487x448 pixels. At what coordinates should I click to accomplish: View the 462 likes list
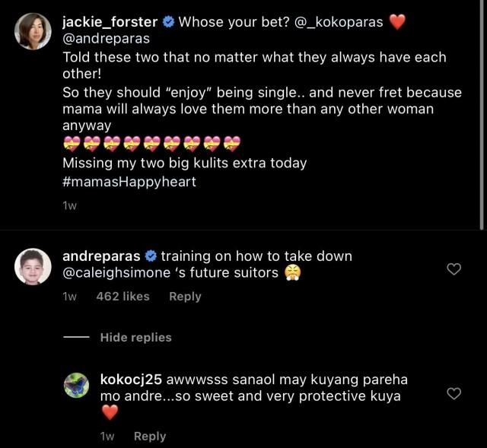click(x=123, y=296)
